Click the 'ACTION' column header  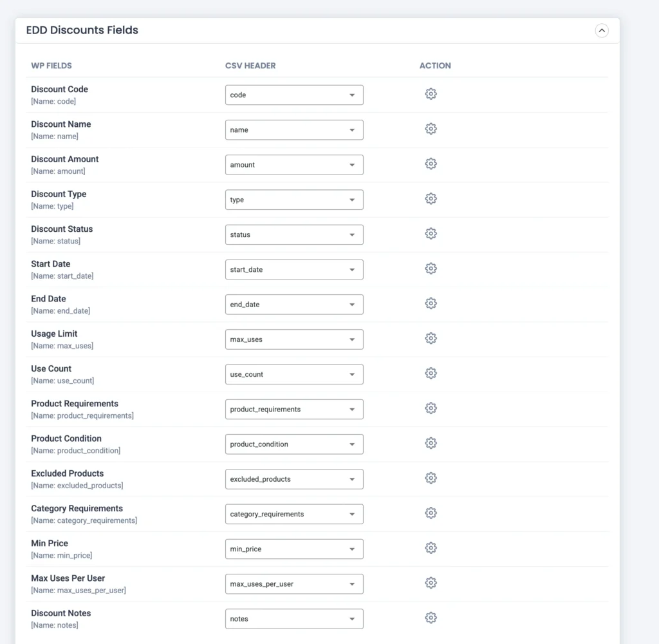point(435,66)
